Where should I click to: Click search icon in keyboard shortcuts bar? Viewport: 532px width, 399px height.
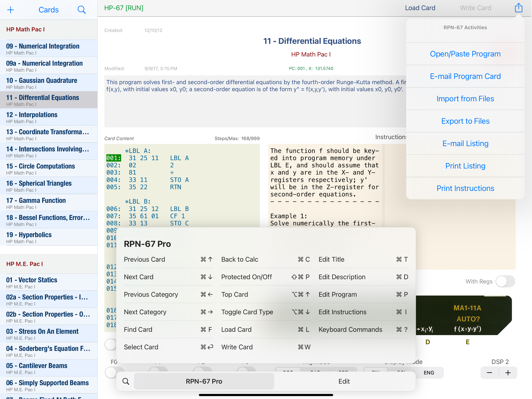pos(126,381)
